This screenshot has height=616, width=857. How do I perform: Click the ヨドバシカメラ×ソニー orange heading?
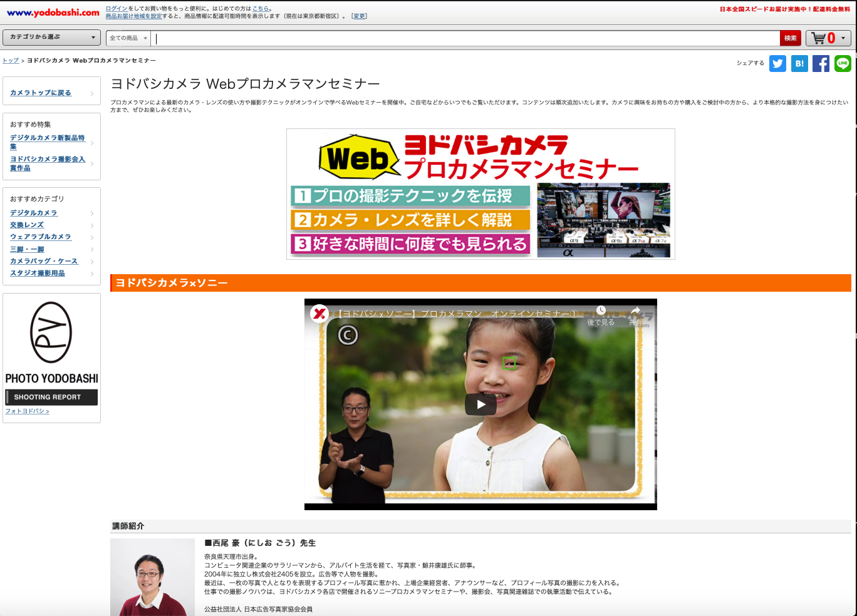(480, 283)
